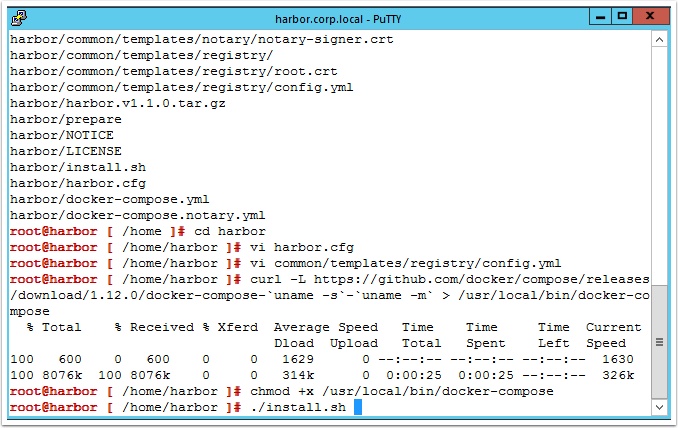678x428 pixels.
Task: Click the 'chmod +x /usr/local/bin/docker-compose' command
Action: tap(402, 391)
